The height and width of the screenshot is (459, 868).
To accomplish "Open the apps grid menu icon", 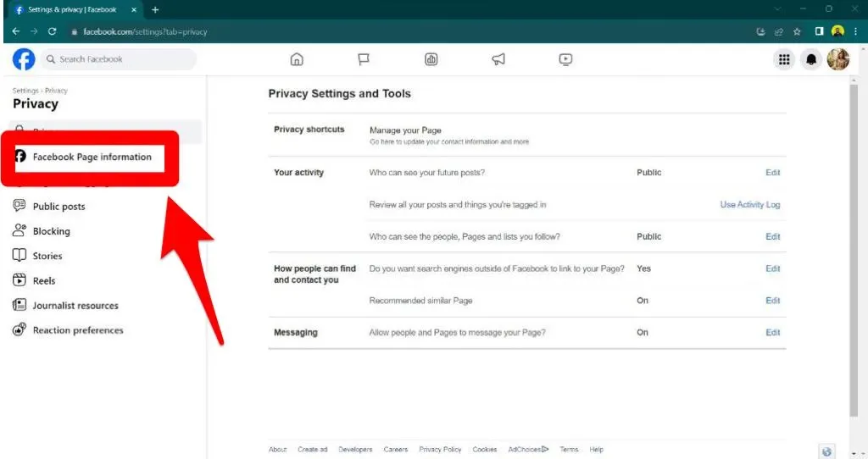I will pos(784,59).
